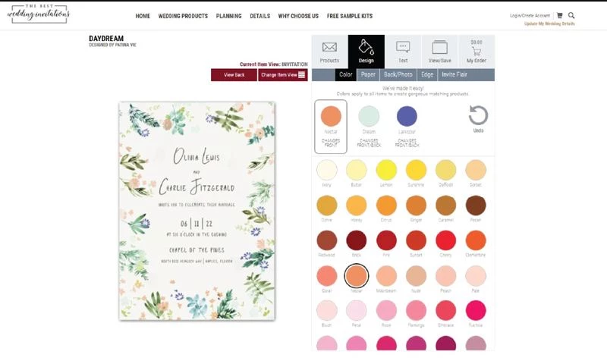Switch to the Paper tab
This screenshot has width=607, height=364.
[368, 74]
